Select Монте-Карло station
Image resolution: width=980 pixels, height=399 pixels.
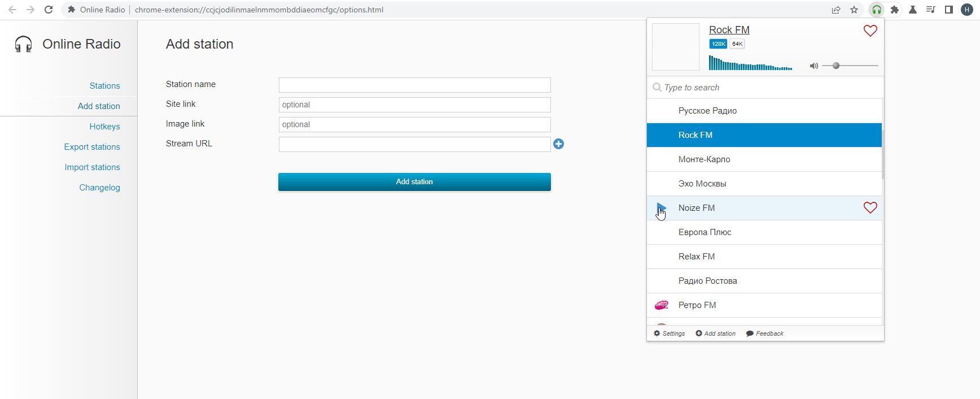click(764, 159)
